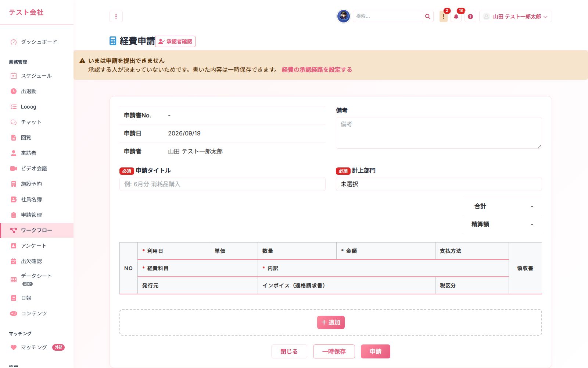This screenshot has width=588, height=368.
Task: Click the チャット speech bubble icon
Action: click(14, 122)
